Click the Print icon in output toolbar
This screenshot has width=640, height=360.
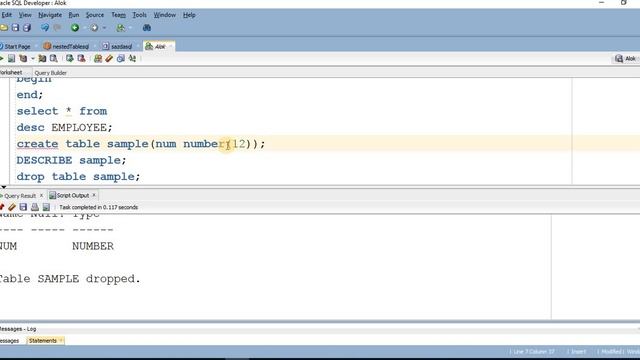(x=35, y=207)
